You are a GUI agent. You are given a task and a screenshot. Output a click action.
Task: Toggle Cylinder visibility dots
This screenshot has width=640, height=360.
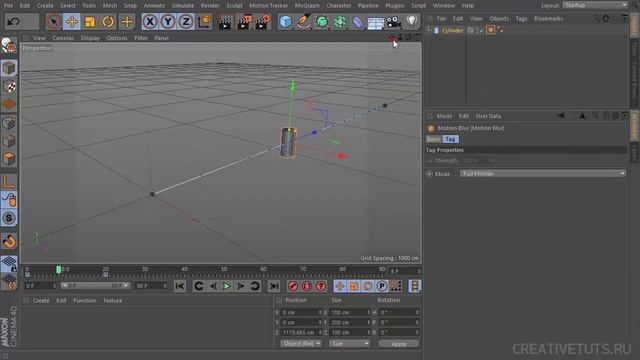point(478,30)
